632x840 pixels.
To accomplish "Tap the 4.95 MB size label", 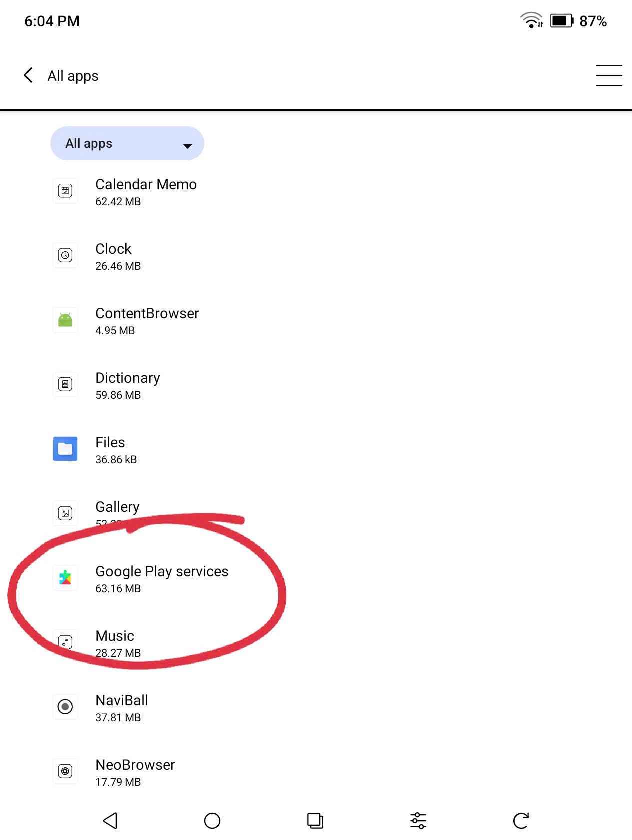I will [x=115, y=330].
